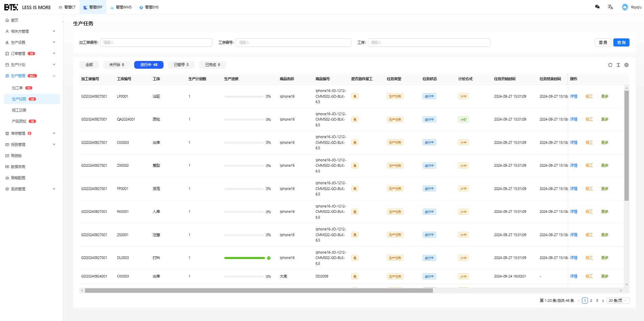This screenshot has height=321, width=644.
Task: Click 更多 for the first CK0003 row
Action: (605, 142)
